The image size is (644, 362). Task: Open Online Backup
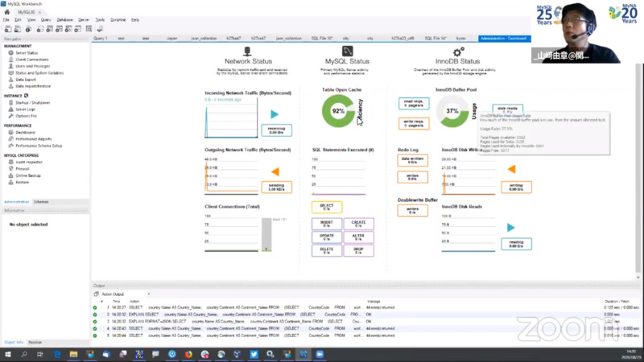[x=28, y=175]
